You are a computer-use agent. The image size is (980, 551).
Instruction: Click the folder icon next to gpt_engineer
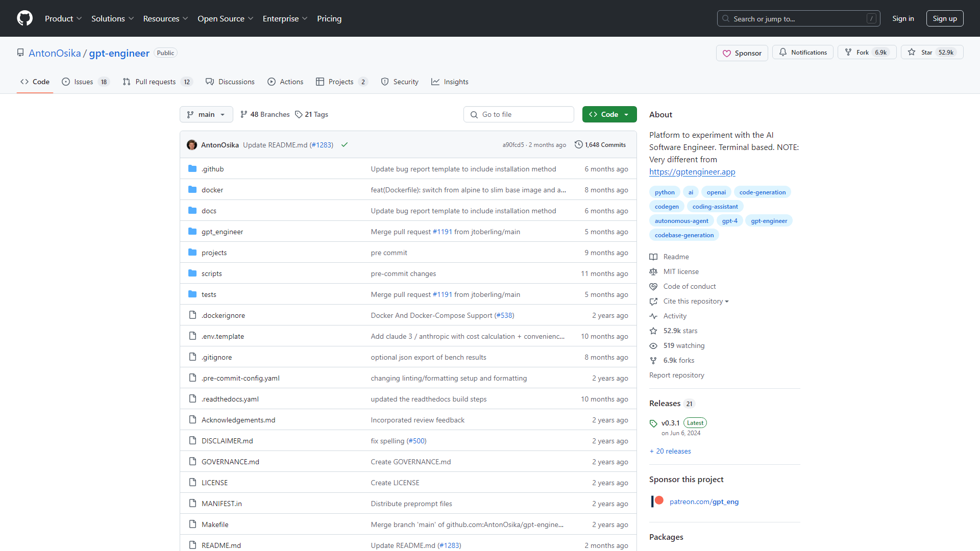coord(192,232)
